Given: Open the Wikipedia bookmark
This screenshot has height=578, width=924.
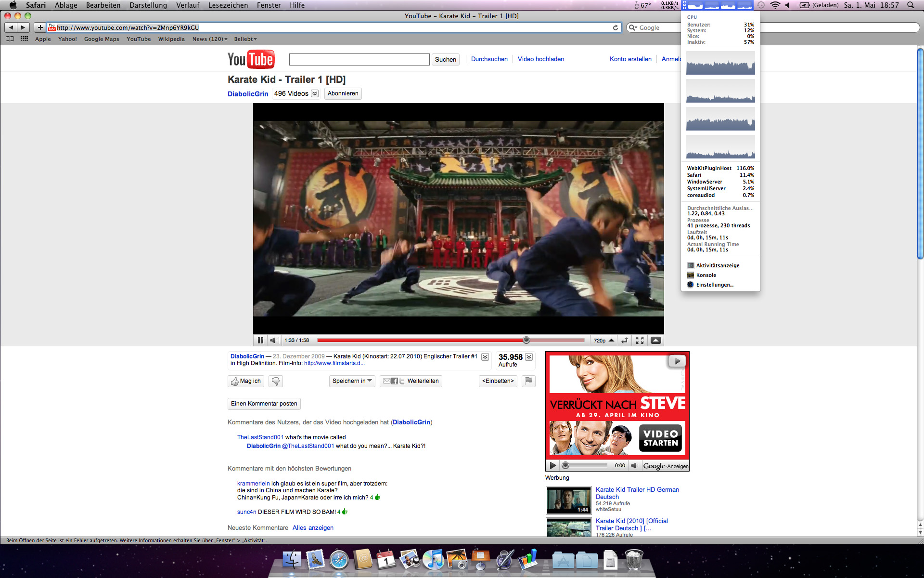Looking at the screenshot, I should point(171,39).
